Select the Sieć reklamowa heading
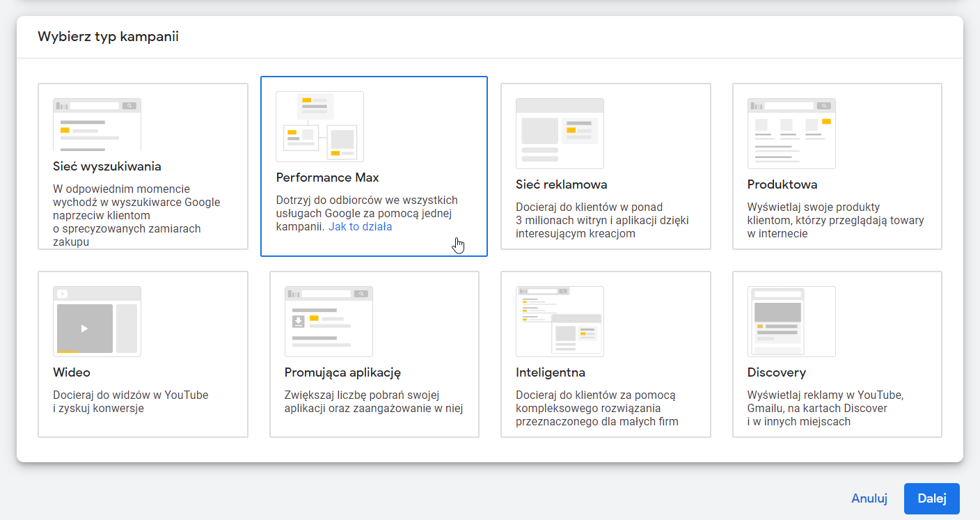The width and height of the screenshot is (980, 520). coord(562,184)
